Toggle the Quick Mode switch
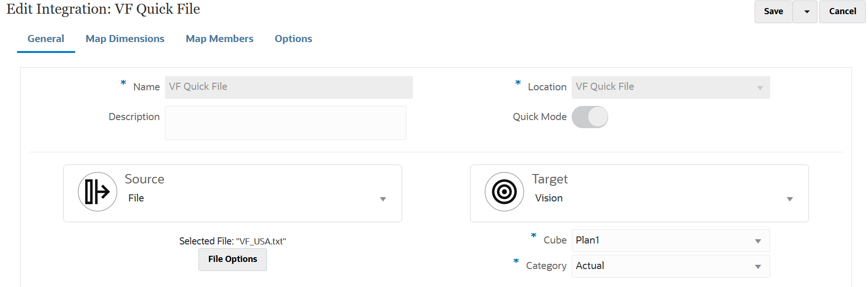868x287 pixels. tap(590, 117)
